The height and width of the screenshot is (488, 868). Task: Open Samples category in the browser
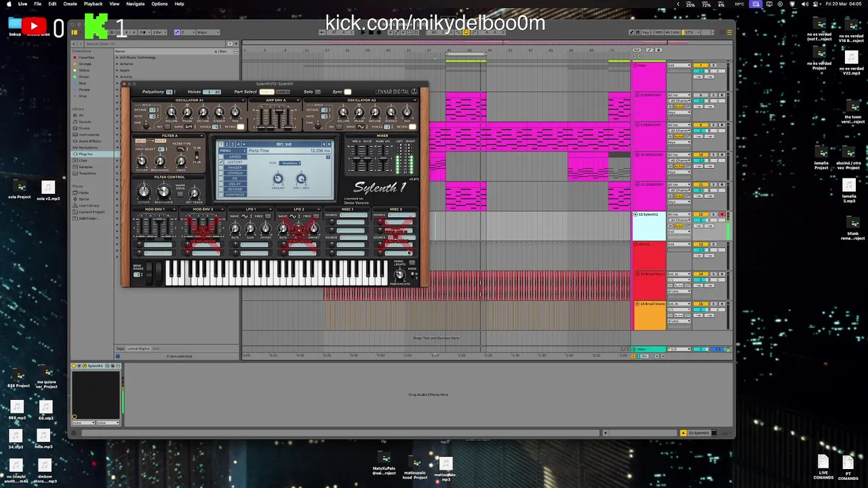click(85, 167)
